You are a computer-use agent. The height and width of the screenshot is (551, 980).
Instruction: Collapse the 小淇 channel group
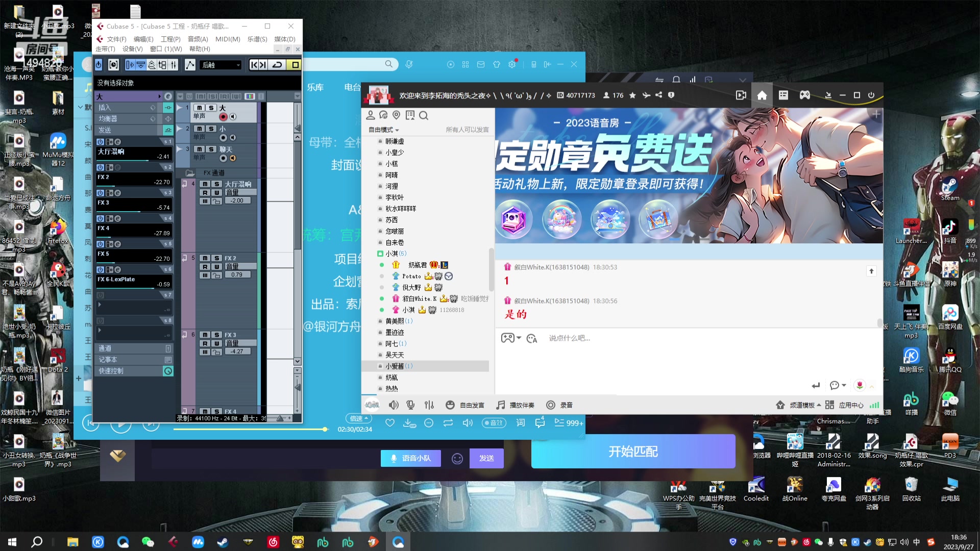pos(380,254)
